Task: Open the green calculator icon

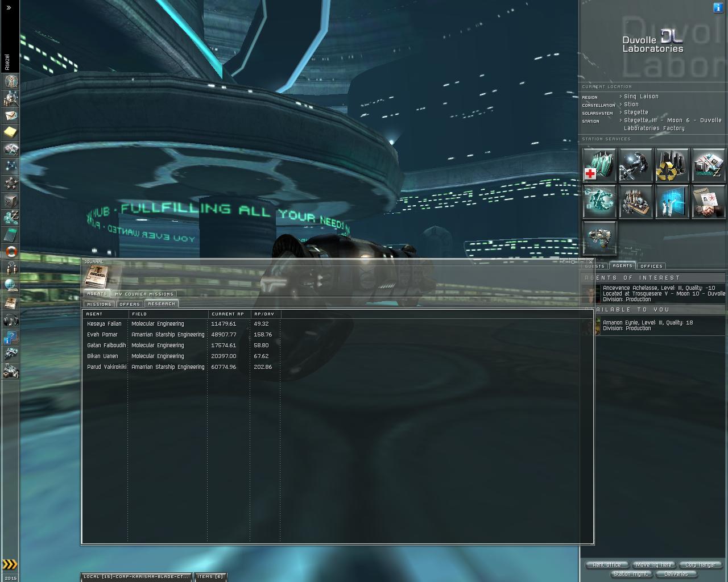Action: (11, 235)
